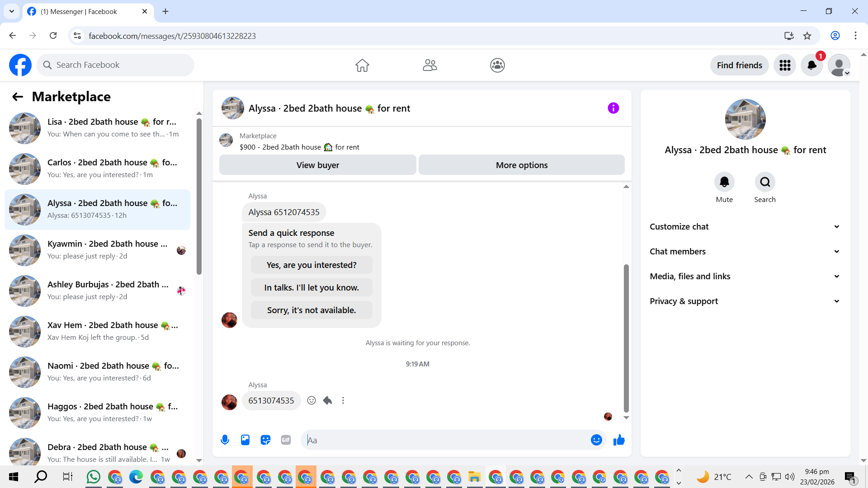The image size is (868, 488).
Task: Send quick response "Sorry, it's not available."
Action: point(311,310)
